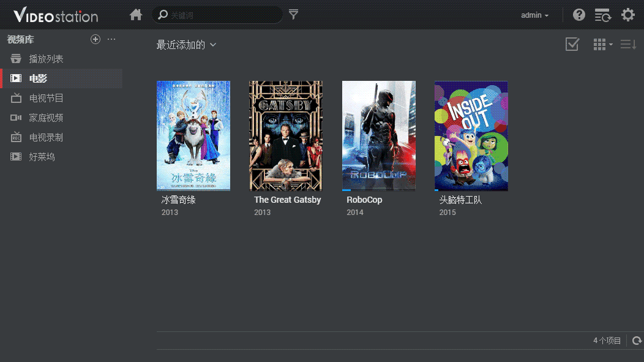Select 播放列表 in the sidebar
The width and height of the screenshot is (644, 362).
(46, 59)
